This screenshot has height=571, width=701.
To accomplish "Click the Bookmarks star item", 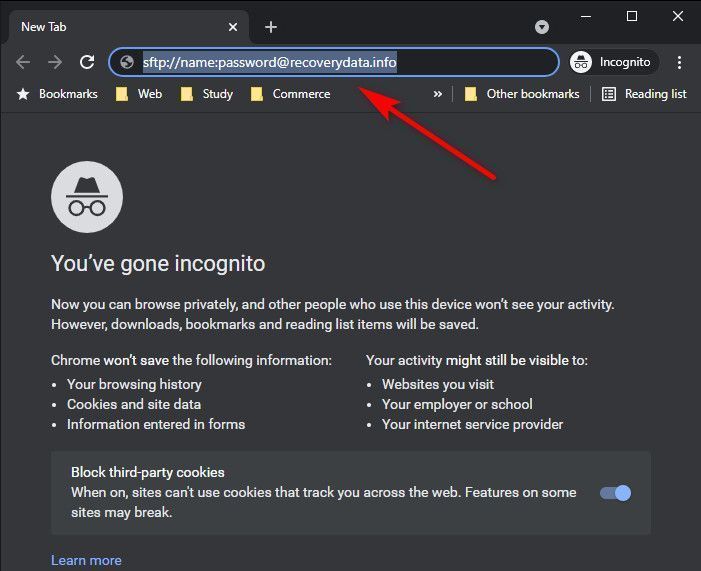I will pos(57,94).
